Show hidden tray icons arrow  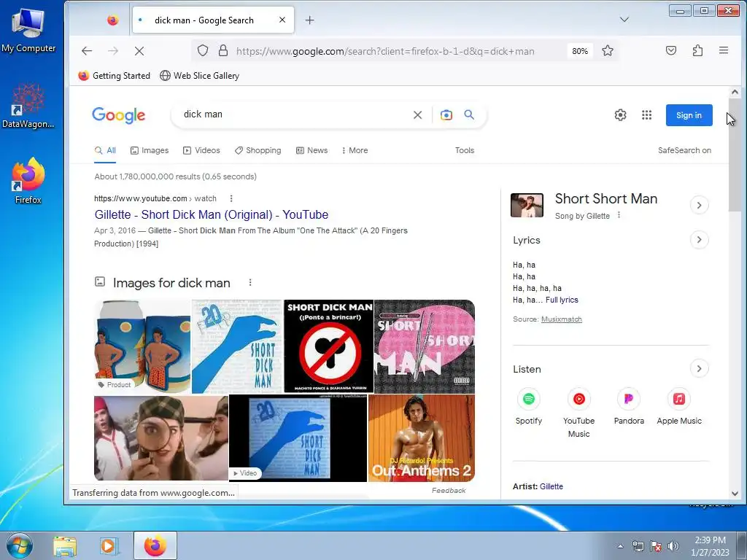click(620, 546)
